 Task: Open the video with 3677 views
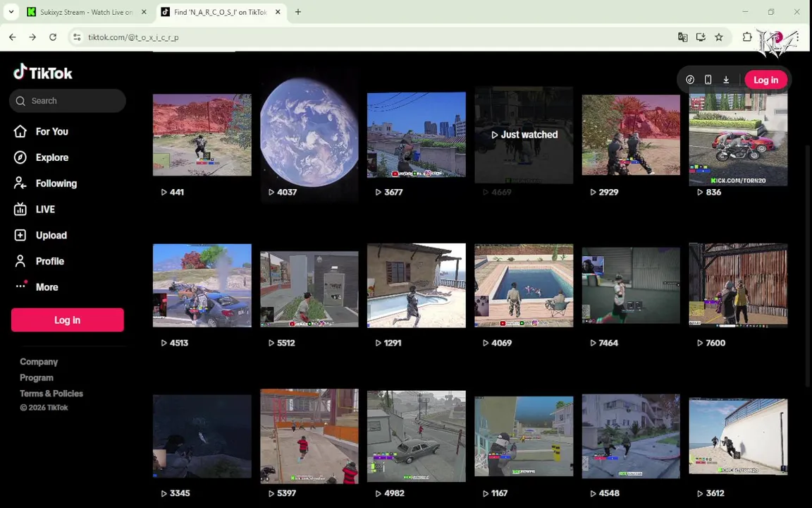pos(417,135)
